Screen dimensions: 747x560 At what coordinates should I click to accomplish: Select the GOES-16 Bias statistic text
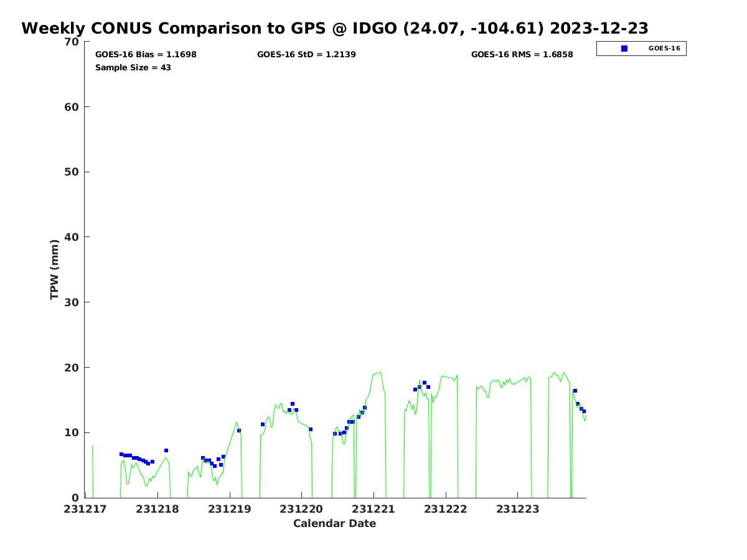pos(146,55)
